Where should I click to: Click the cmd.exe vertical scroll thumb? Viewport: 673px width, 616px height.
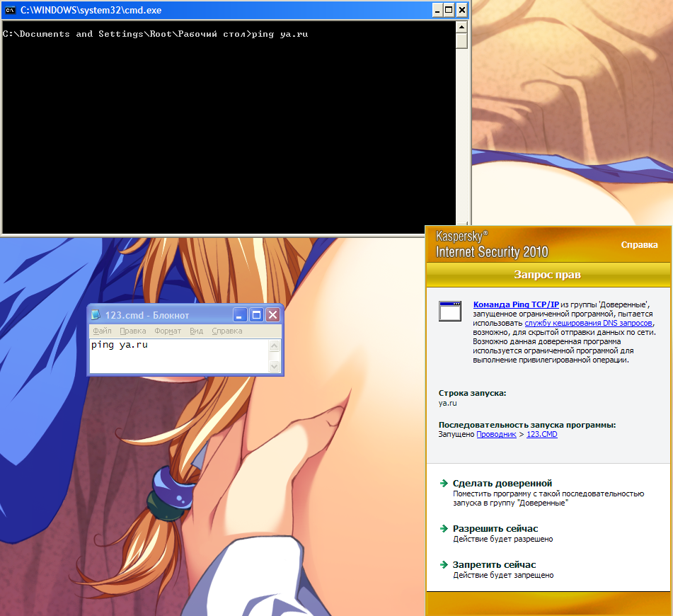(x=461, y=41)
